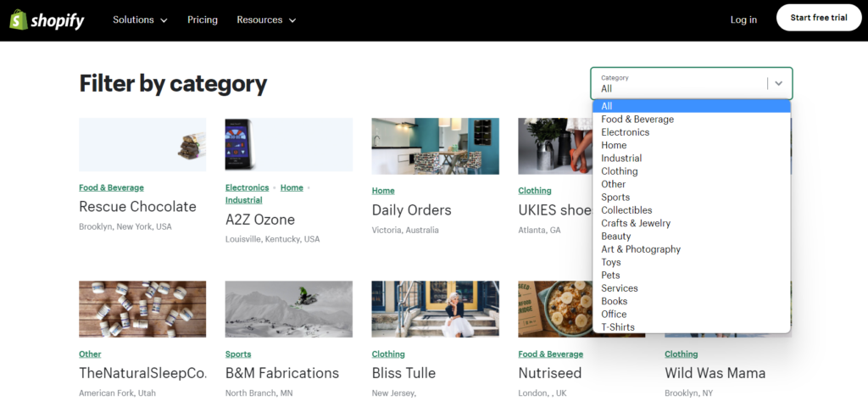Collapse the Category dropdown chevron
The height and width of the screenshot is (407, 868).
778,83
